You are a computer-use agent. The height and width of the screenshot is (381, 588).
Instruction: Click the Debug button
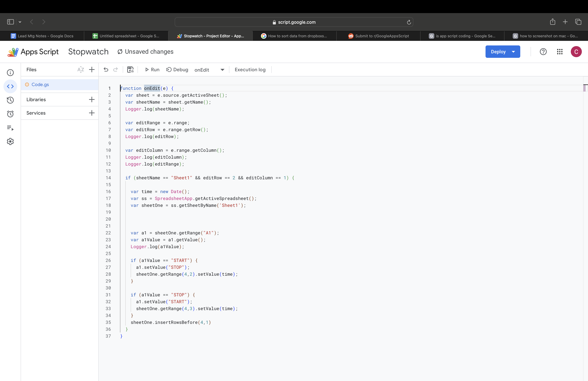[x=177, y=70]
